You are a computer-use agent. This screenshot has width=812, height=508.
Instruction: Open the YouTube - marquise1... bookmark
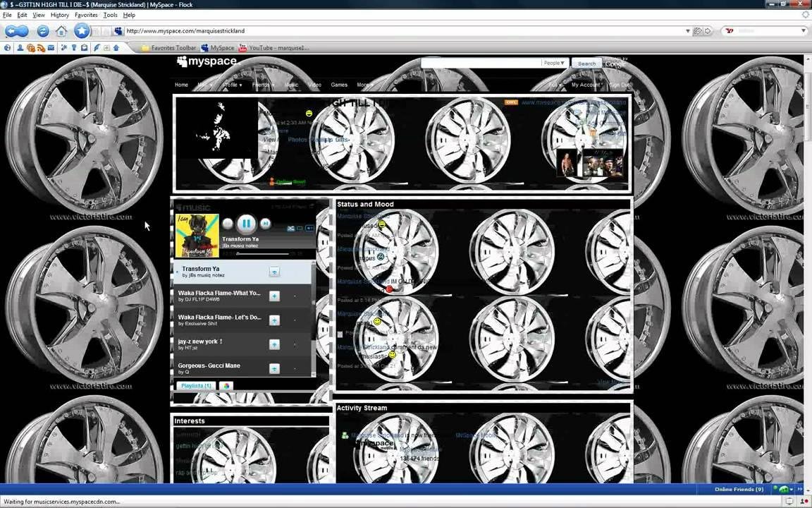[273, 48]
